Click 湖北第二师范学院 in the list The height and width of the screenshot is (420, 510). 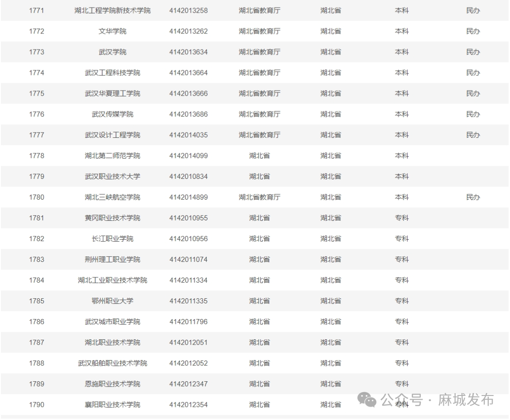point(112,156)
